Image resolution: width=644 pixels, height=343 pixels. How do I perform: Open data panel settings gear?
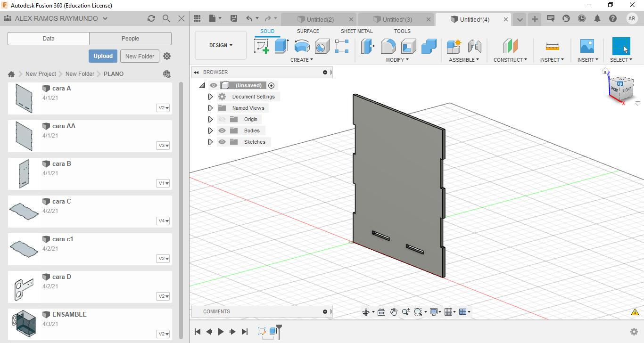(x=167, y=56)
